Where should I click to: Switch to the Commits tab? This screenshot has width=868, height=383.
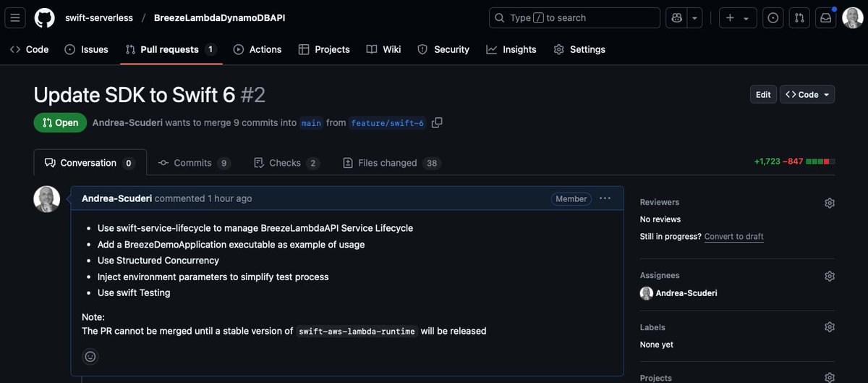pyautogui.click(x=195, y=163)
